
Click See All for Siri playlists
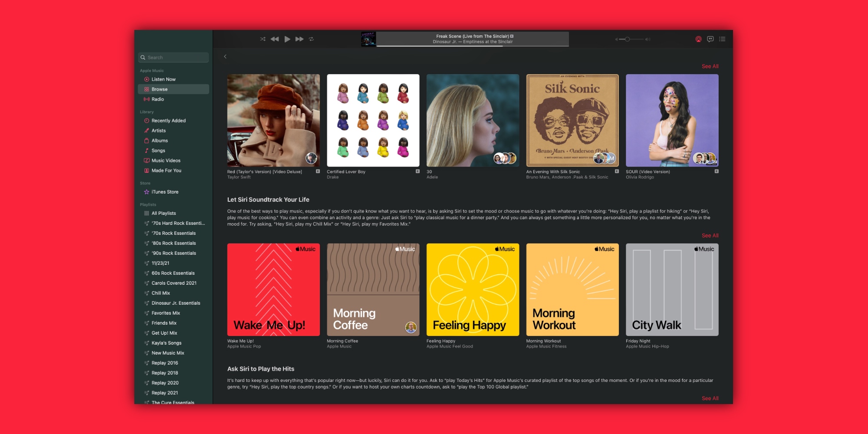point(710,235)
